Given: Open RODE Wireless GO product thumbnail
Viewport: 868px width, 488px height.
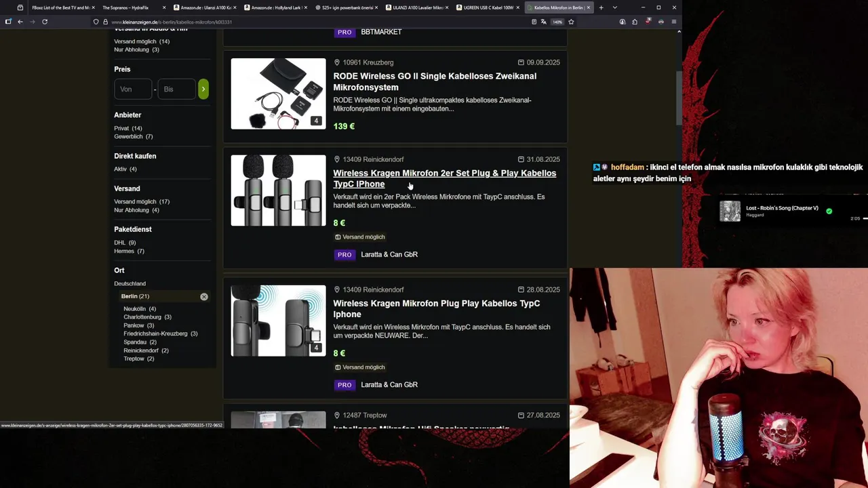Looking at the screenshot, I should 278,94.
